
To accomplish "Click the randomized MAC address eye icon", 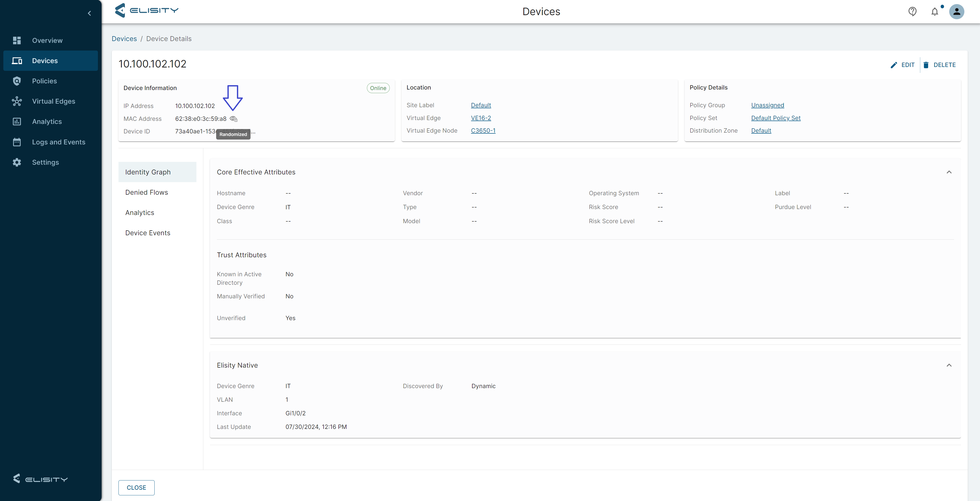I will pos(234,119).
